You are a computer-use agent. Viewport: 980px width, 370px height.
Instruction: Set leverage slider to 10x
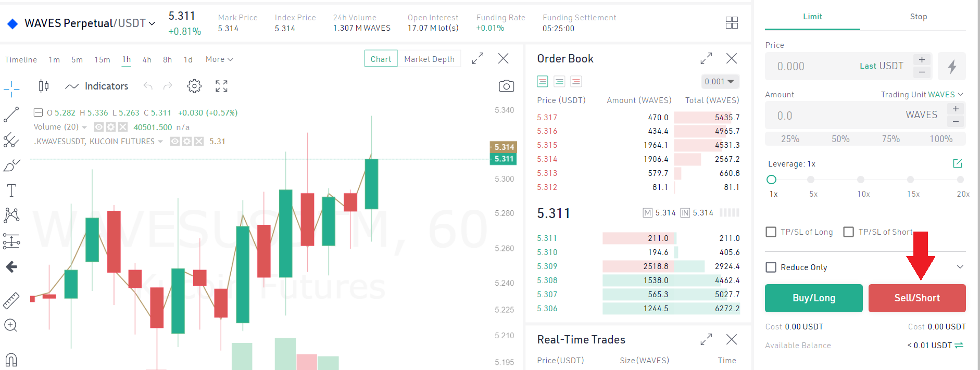tap(861, 180)
